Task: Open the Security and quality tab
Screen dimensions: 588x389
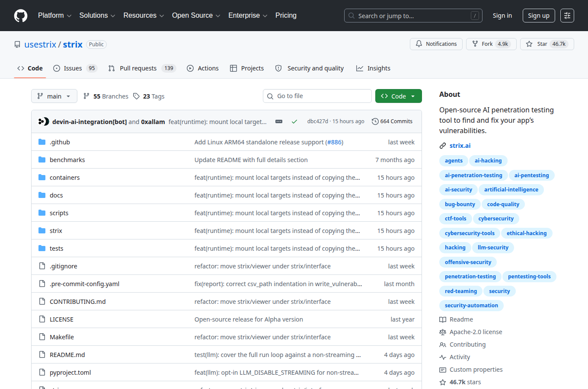Action: tap(310, 68)
